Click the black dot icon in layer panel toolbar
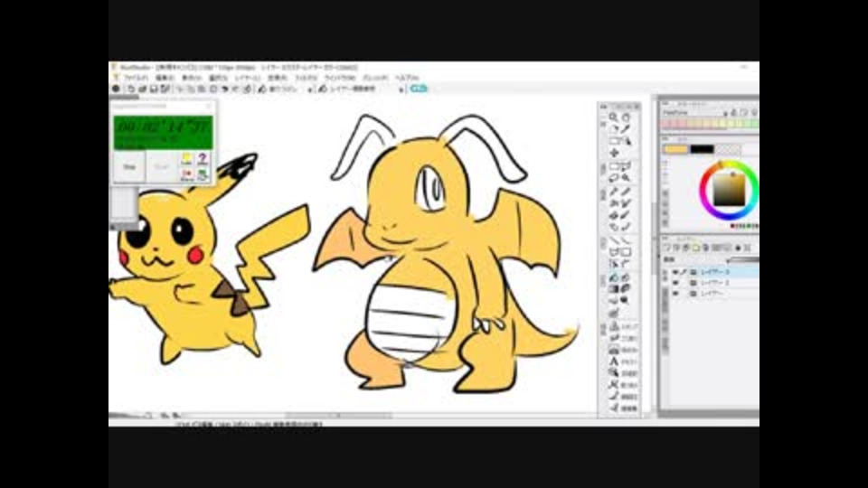 pos(738,248)
